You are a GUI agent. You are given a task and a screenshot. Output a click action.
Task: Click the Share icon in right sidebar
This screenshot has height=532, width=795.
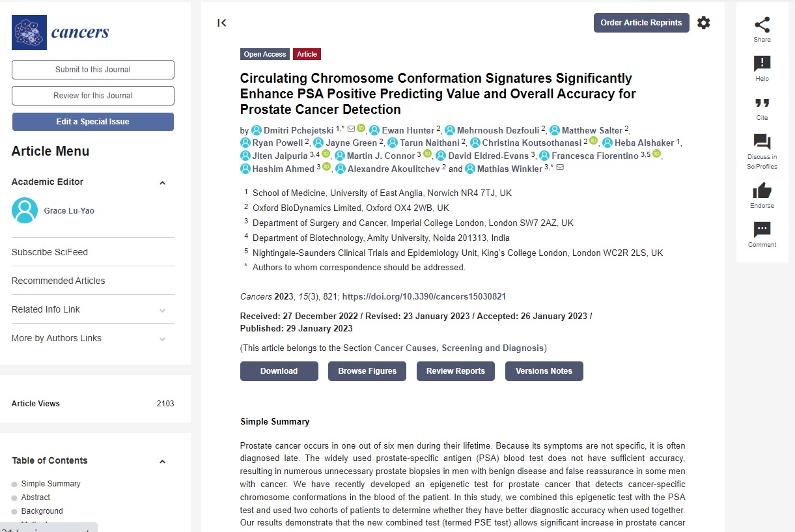pos(762,25)
